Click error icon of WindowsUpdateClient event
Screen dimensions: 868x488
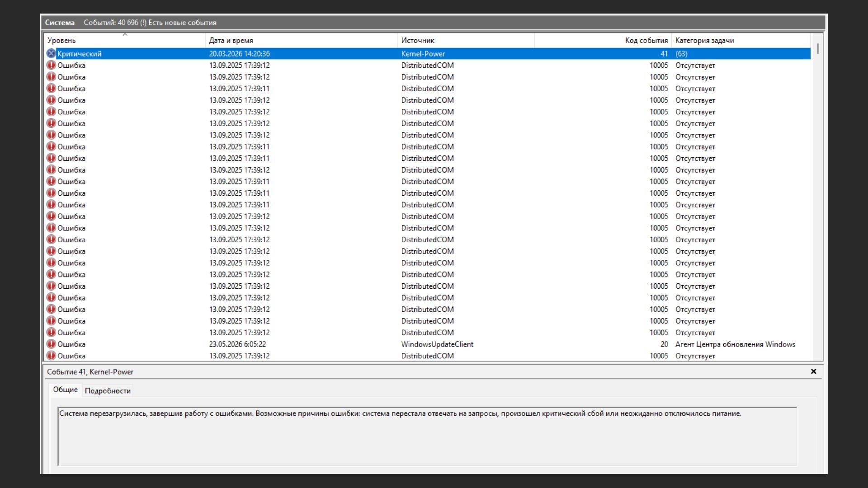pyautogui.click(x=51, y=344)
